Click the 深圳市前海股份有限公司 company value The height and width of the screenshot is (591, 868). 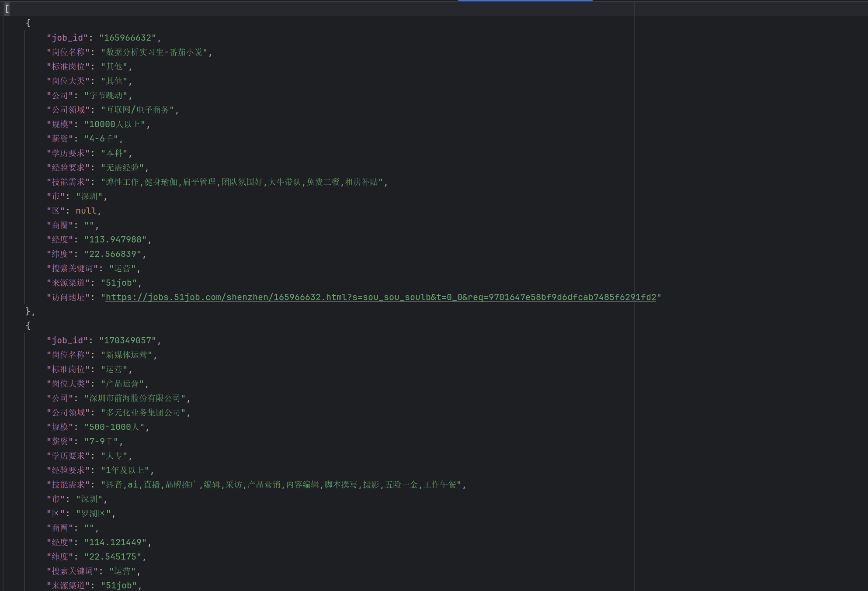(135, 398)
